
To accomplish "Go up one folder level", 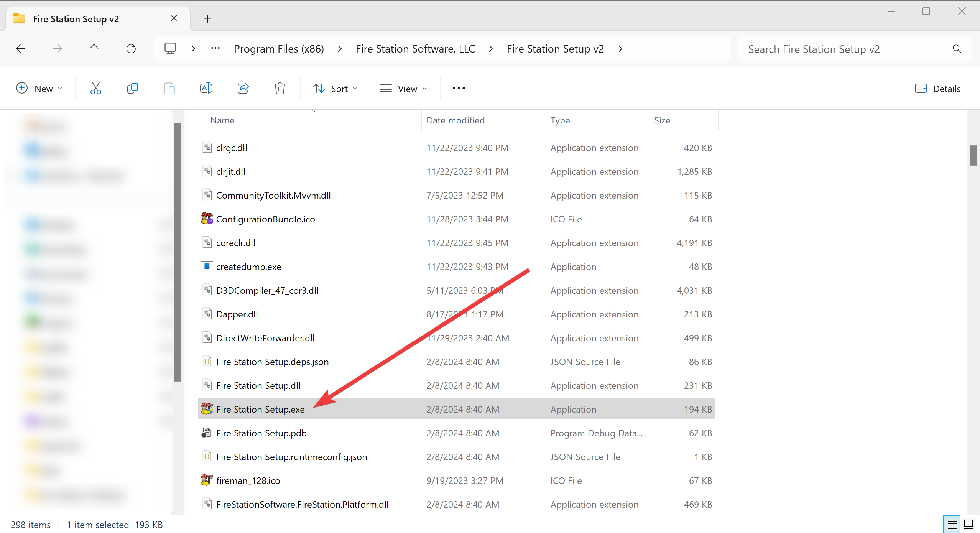I will click(x=94, y=49).
